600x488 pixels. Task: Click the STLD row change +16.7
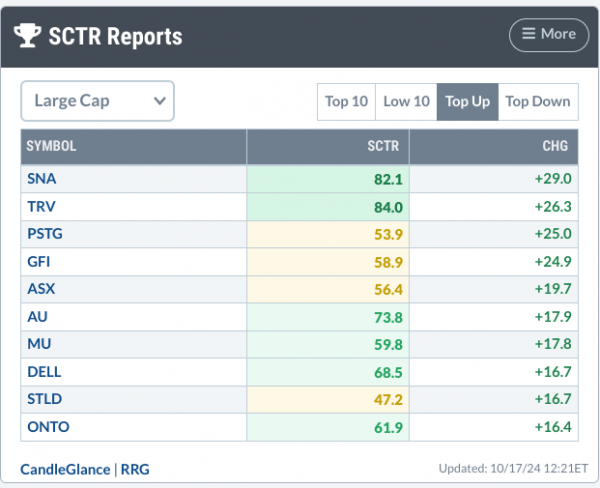coord(553,399)
